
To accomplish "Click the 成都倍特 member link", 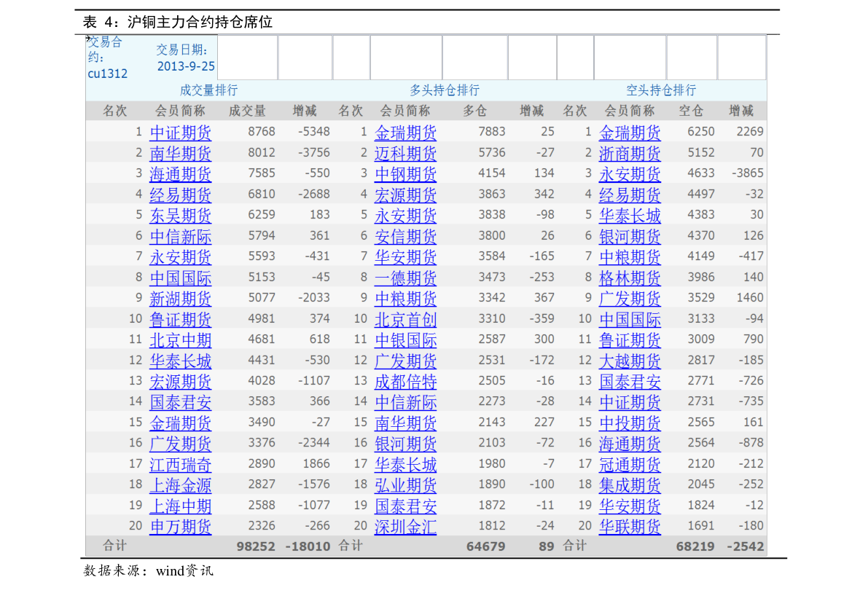I will (x=405, y=381).
